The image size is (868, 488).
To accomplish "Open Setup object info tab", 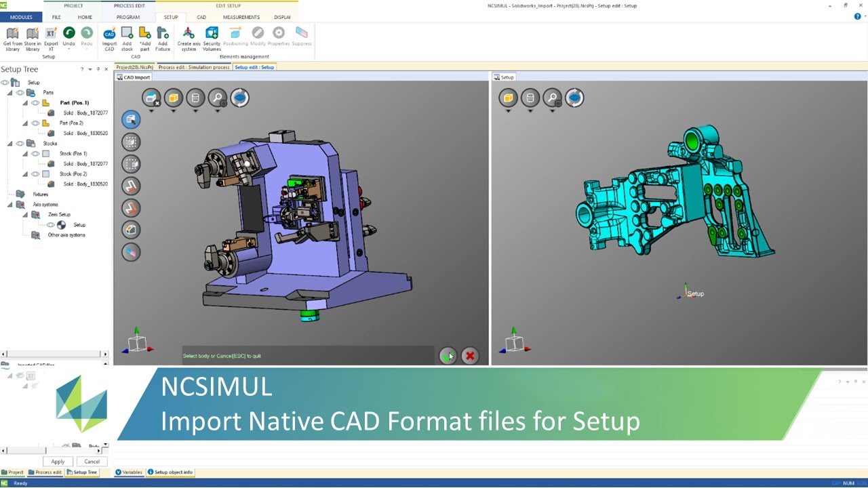I will 170,472.
